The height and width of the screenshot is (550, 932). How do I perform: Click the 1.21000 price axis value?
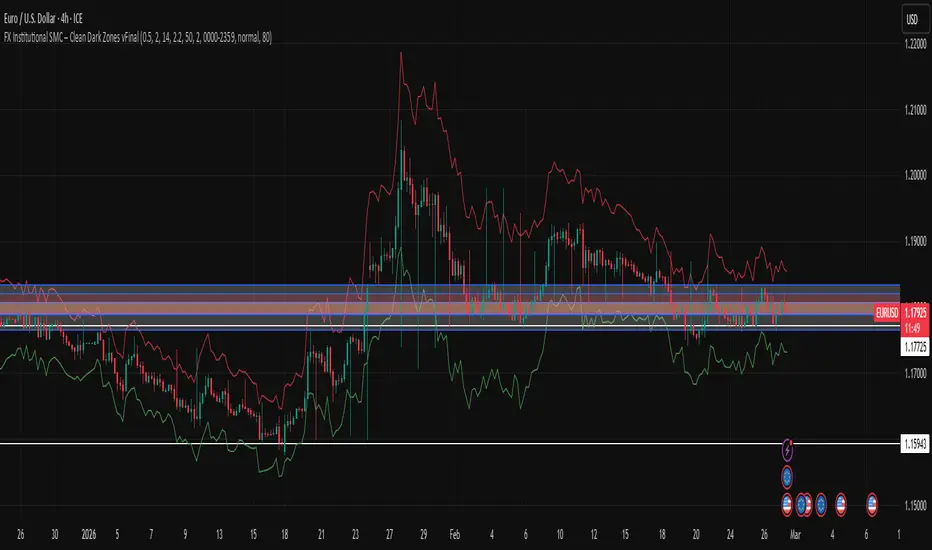[915, 109]
